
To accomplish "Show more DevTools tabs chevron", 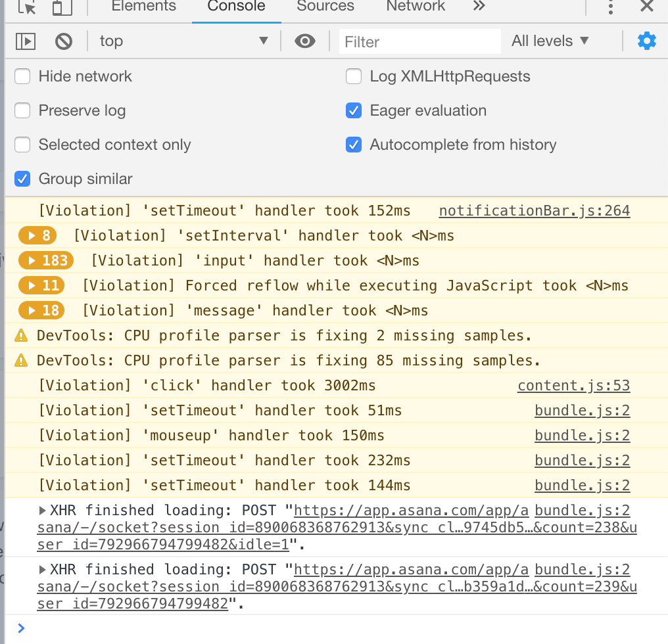I will click(479, 6).
